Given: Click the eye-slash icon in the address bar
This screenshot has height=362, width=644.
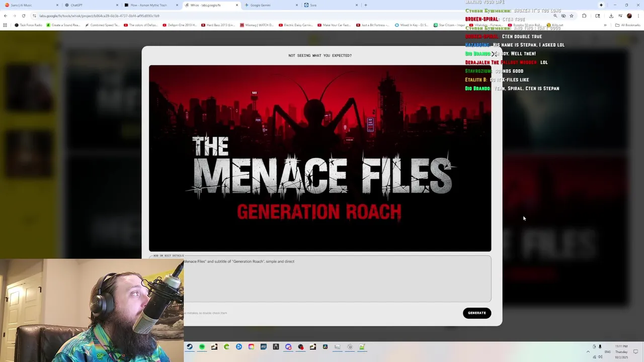Looking at the screenshot, I should [x=563, y=16].
